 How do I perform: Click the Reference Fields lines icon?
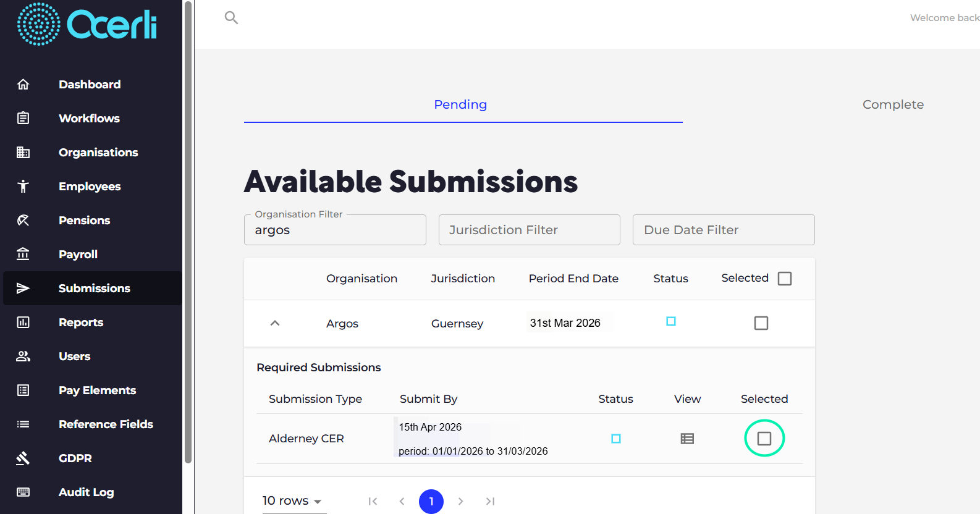(x=23, y=424)
